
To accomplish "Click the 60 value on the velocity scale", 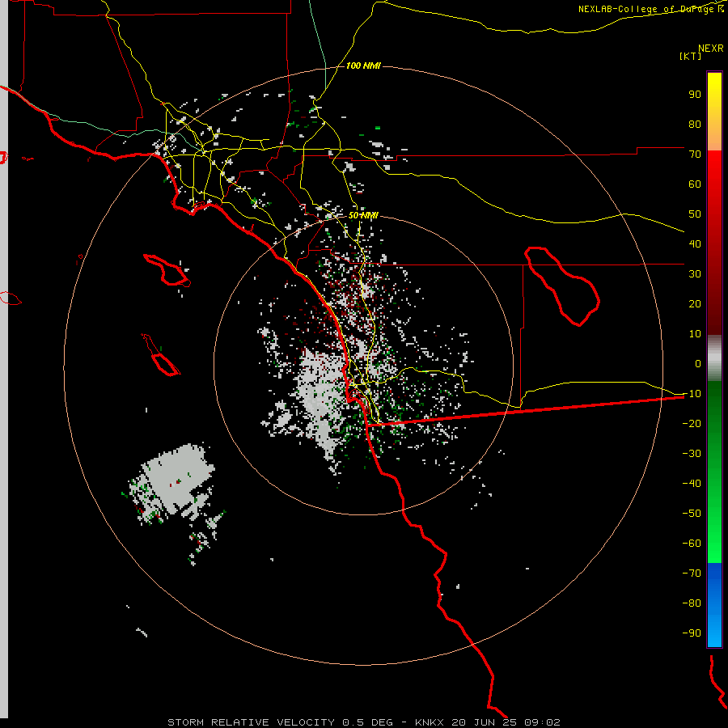I will pyautogui.click(x=695, y=184).
